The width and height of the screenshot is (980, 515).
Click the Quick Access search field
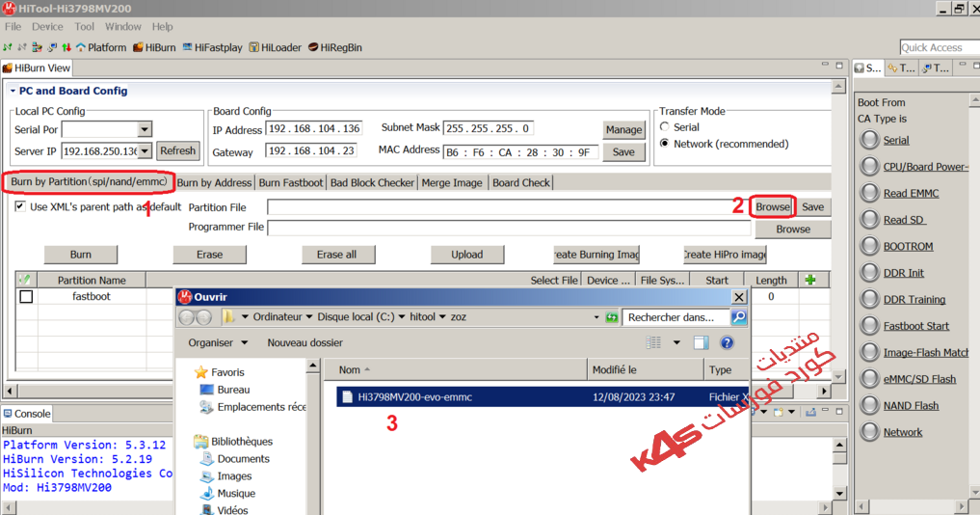940,47
